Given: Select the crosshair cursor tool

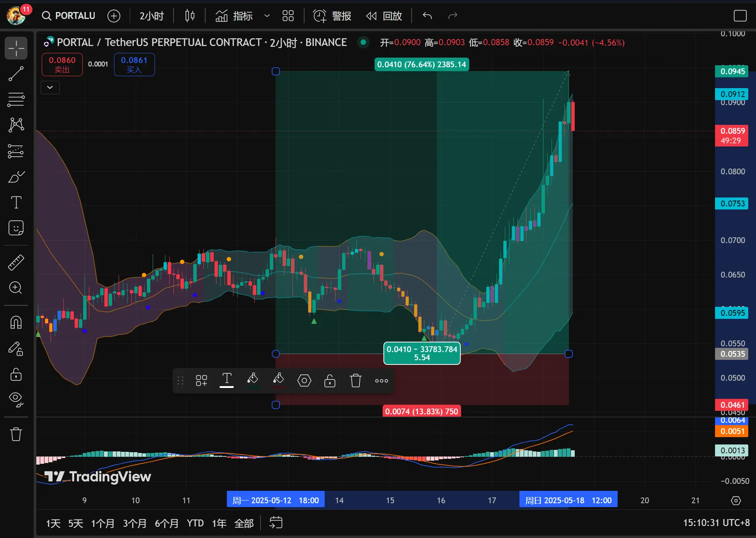Looking at the screenshot, I should click(16, 48).
